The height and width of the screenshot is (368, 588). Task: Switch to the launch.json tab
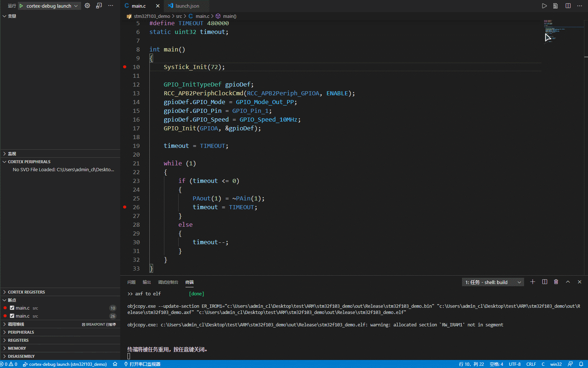point(187,6)
